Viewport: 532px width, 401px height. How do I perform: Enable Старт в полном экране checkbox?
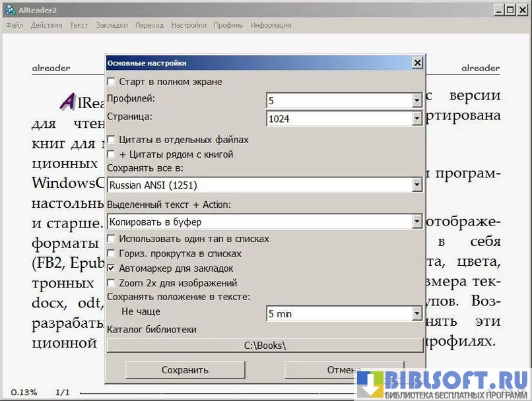pos(112,82)
